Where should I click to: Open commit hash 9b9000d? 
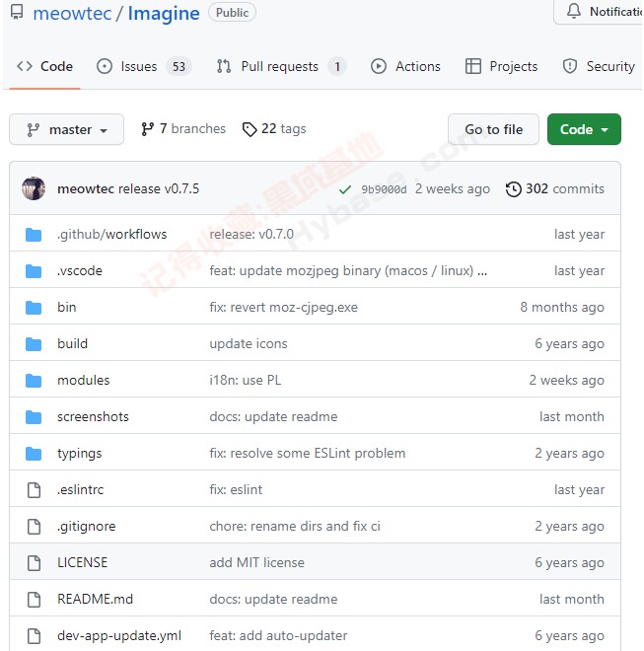point(384,189)
